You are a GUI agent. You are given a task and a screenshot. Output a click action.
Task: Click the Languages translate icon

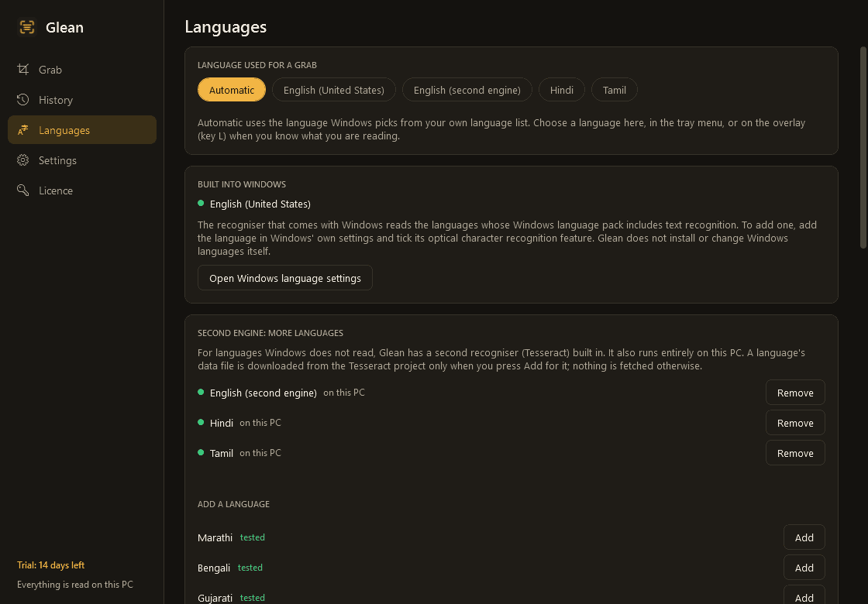22,130
